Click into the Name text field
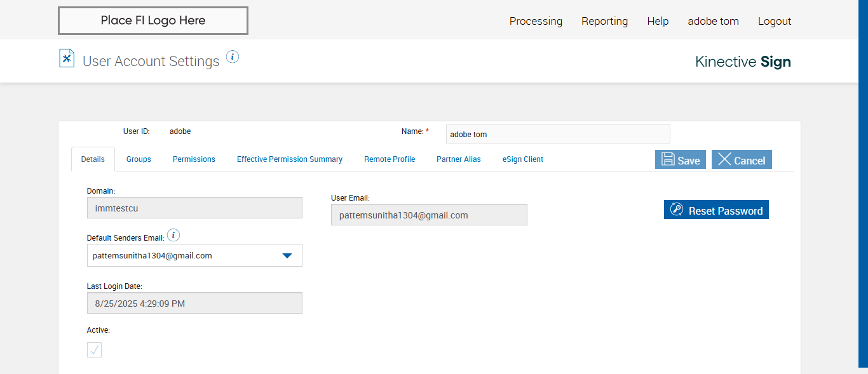 (557, 134)
